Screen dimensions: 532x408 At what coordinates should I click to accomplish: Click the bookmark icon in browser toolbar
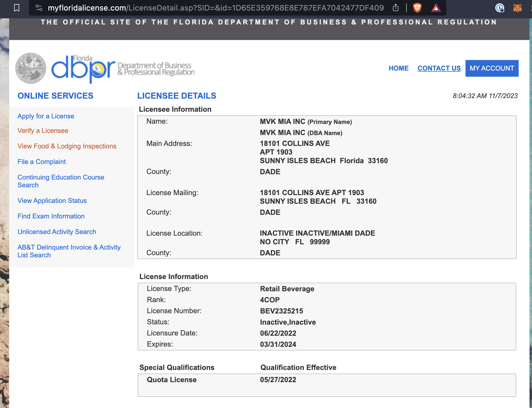tap(17, 8)
